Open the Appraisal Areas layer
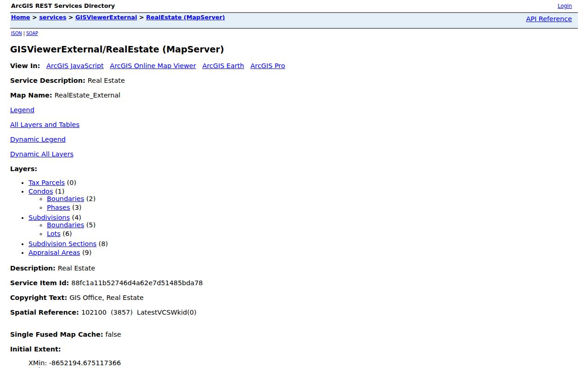The height and width of the screenshot is (368, 588). [54, 253]
